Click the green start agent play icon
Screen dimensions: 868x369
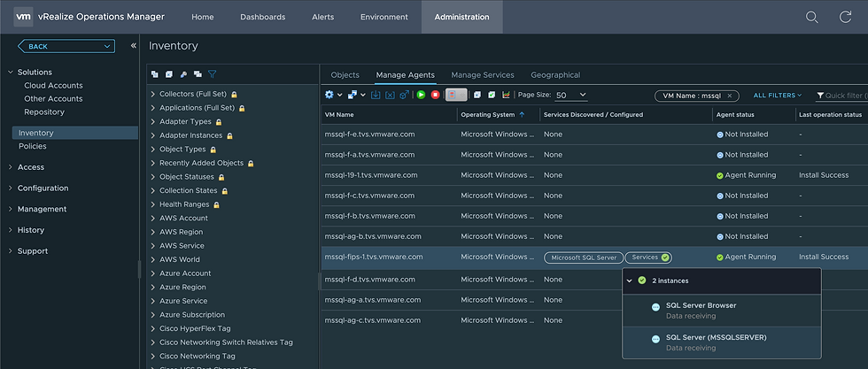421,95
